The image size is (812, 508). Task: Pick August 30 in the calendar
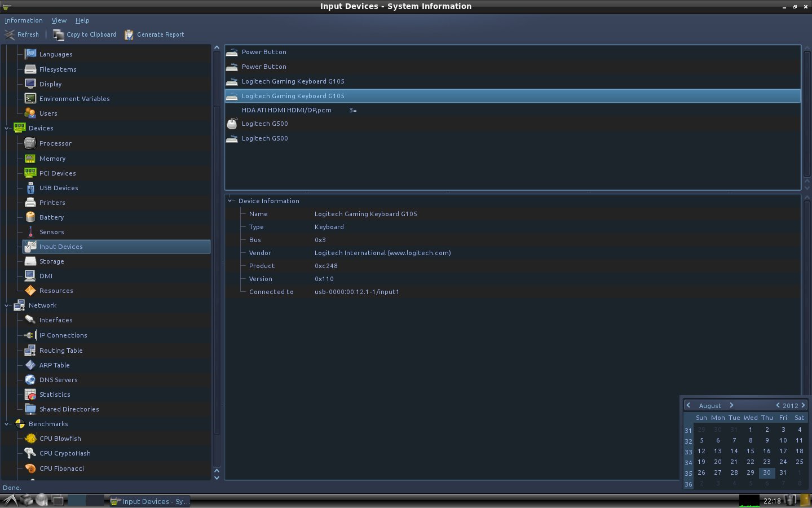click(x=767, y=472)
